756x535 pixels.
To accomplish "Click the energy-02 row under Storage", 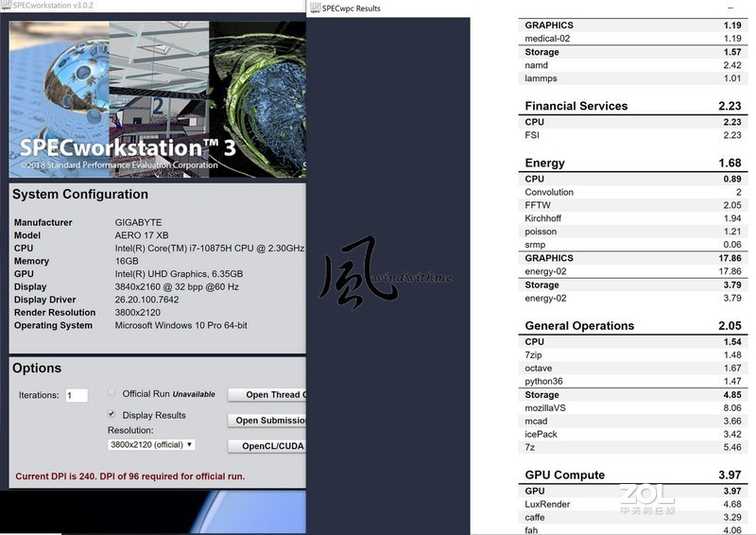I will [x=633, y=298].
